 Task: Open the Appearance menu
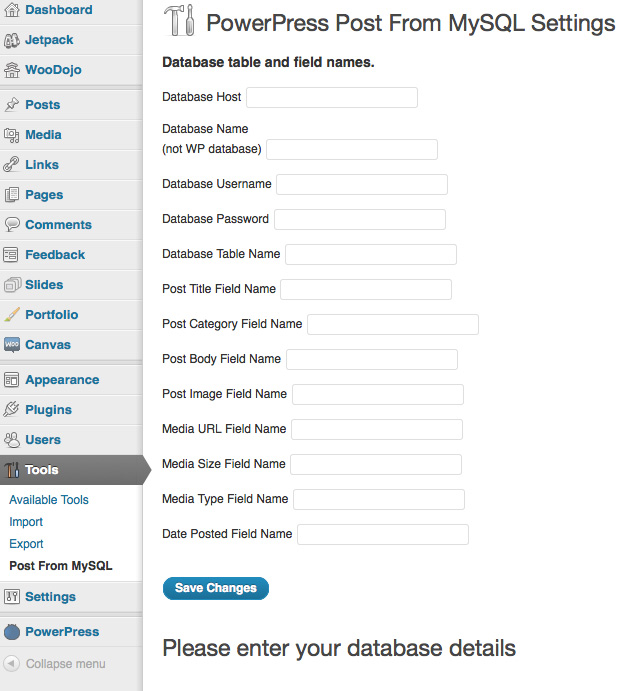pyautogui.click(x=61, y=380)
